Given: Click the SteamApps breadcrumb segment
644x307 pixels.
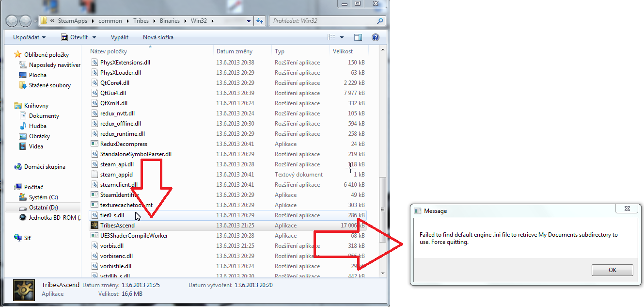Looking at the screenshot, I should [74, 21].
